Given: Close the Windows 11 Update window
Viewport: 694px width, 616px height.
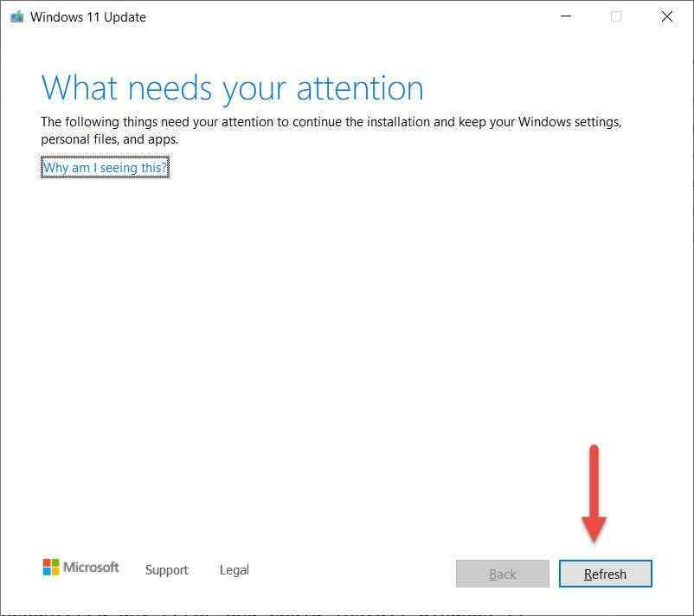Looking at the screenshot, I should click(666, 16).
